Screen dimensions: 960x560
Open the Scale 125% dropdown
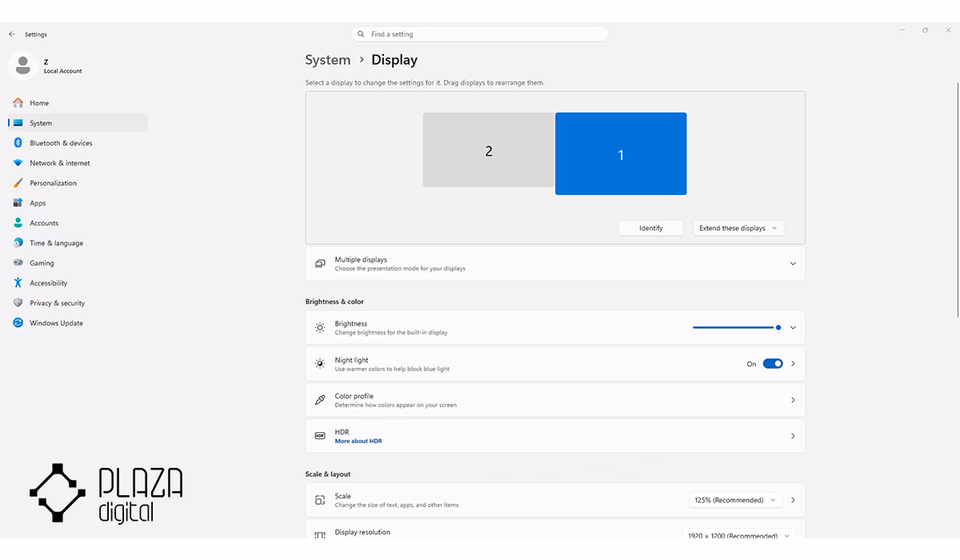point(736,500)
